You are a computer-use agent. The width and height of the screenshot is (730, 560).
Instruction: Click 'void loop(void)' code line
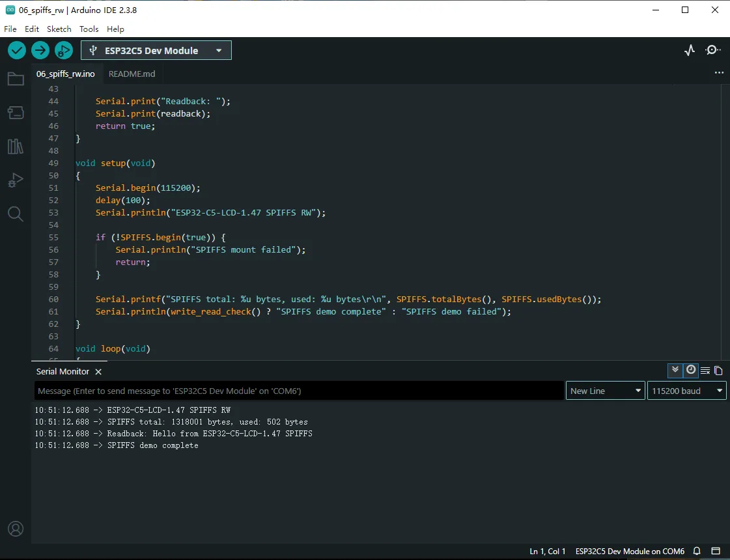(113, 348)
